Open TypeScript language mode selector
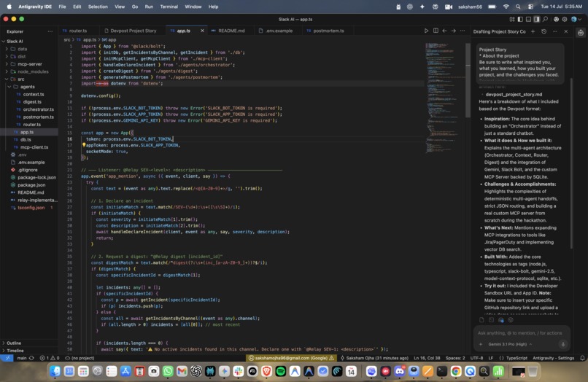Screen dimensions: 588x382 517,358
